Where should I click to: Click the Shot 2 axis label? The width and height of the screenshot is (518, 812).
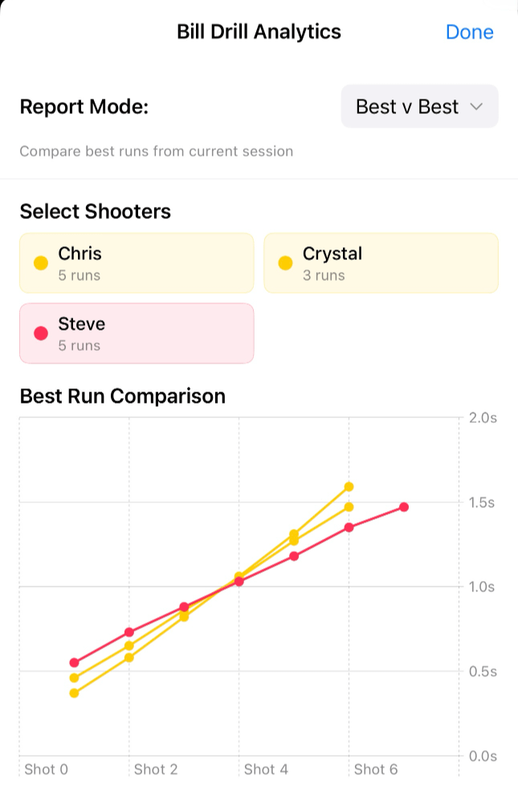coord(156,769)
